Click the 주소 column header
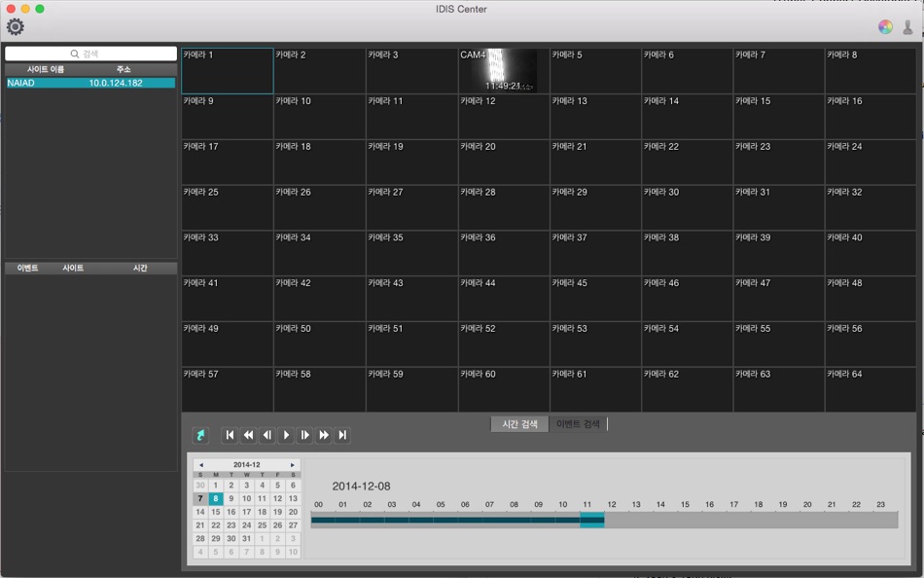 [124, 70]
